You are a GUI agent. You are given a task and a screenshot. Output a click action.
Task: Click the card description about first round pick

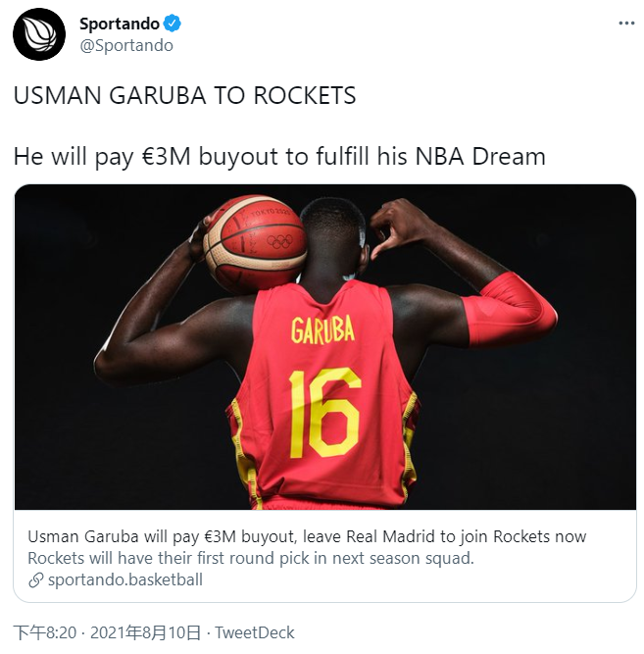click(251, 558)
